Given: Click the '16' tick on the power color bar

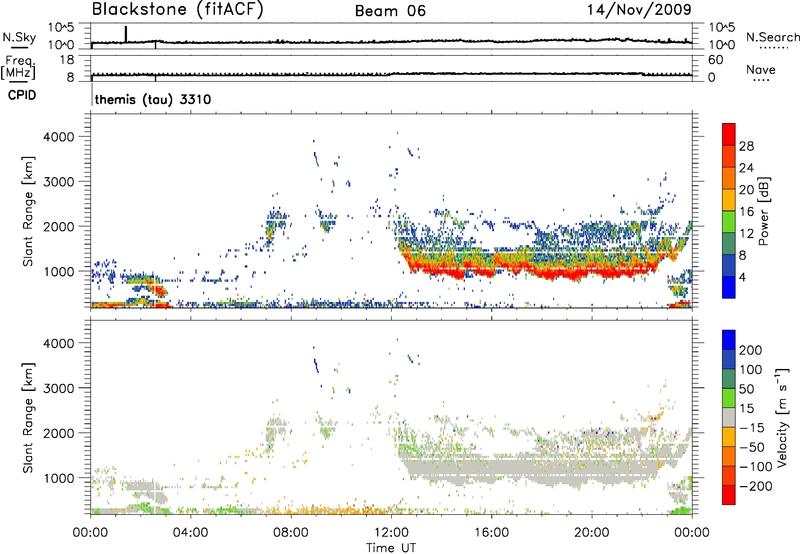Looking at the screenshot, I should pos(746,212).
